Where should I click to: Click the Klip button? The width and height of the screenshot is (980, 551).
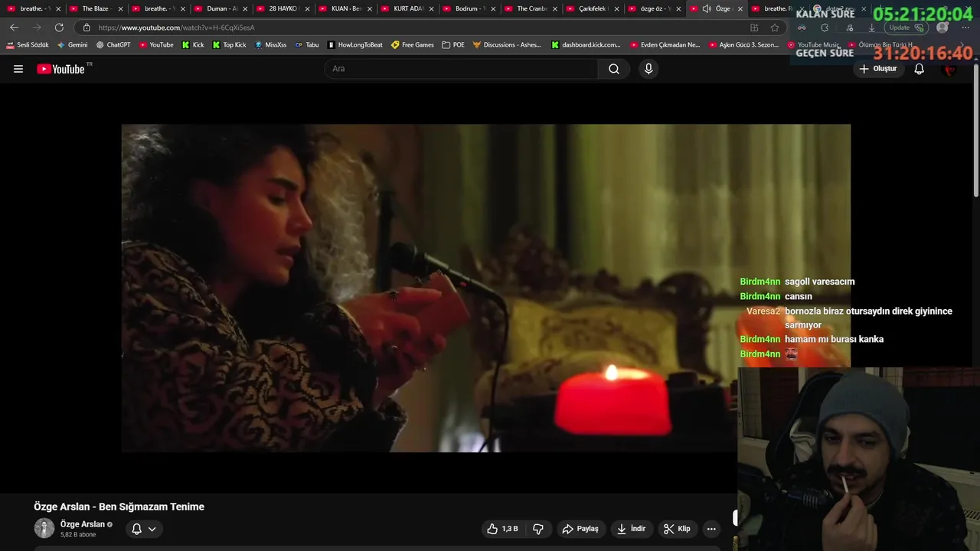point(677,529)
